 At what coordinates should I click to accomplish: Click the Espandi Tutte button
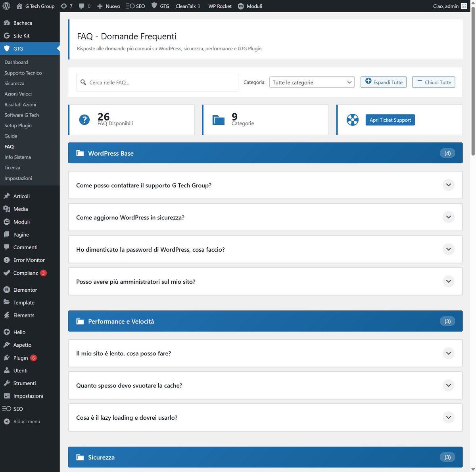coord(383,82)
